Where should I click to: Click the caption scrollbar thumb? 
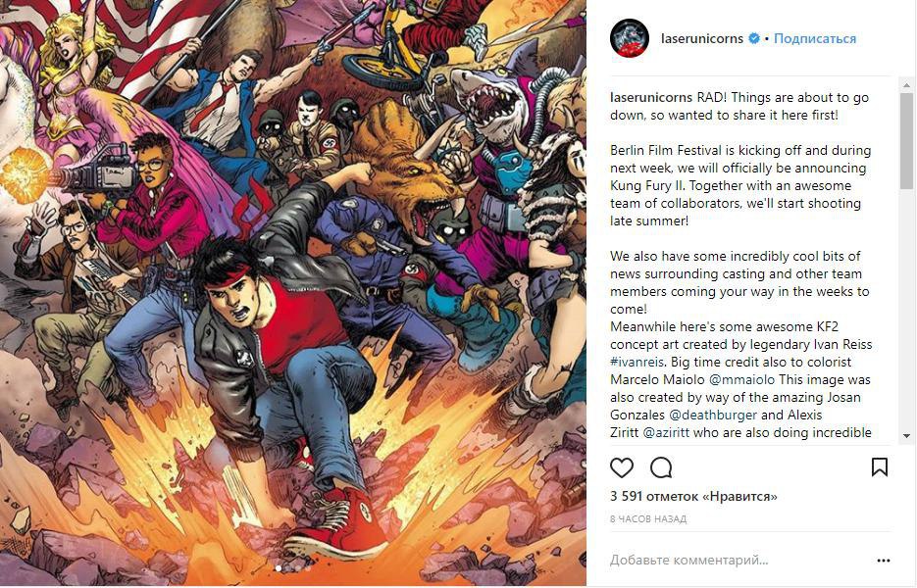click(x=906, y=141)
